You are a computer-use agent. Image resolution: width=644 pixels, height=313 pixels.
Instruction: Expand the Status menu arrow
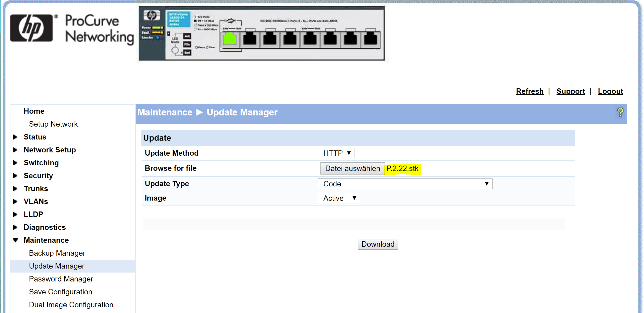click(15, 137)
